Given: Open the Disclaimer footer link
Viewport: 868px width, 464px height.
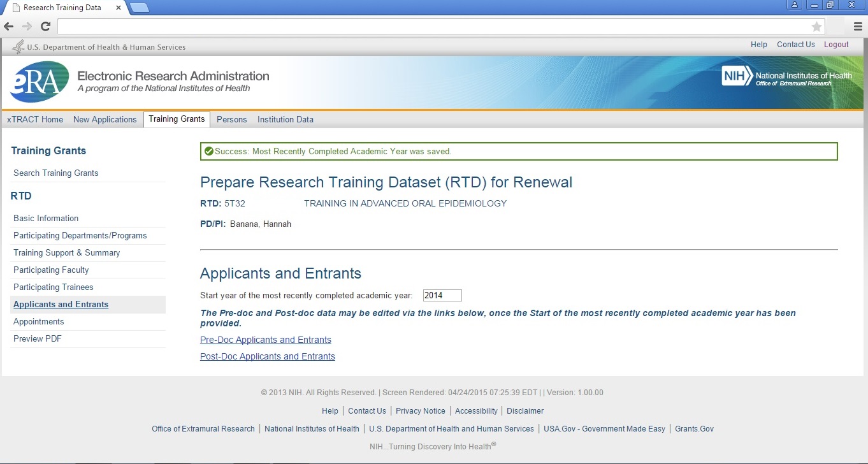Looking at the screenshot, I should [x=525, y=411].
